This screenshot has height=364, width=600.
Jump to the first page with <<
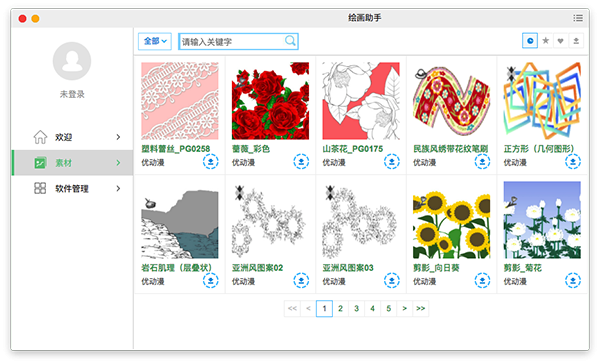pos(292,309)
